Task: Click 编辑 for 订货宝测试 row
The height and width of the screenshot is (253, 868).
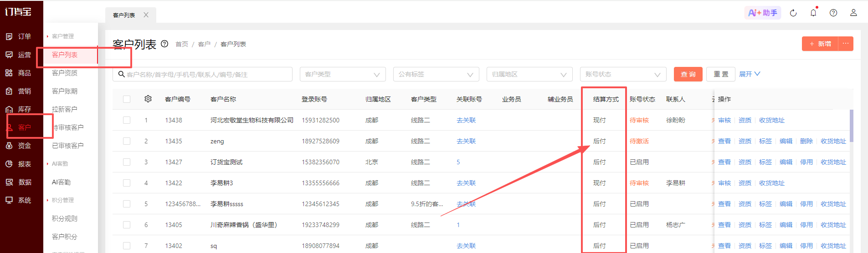Action: [x=786, y=162]
